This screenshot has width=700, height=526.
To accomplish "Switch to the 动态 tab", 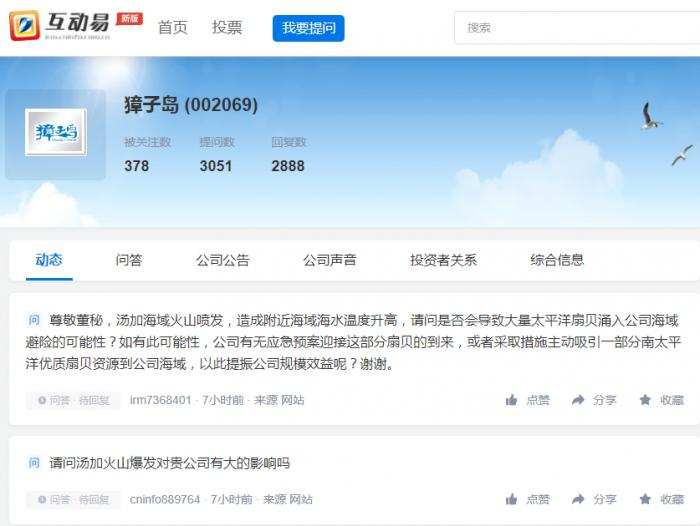I will (x=49, y=260).
